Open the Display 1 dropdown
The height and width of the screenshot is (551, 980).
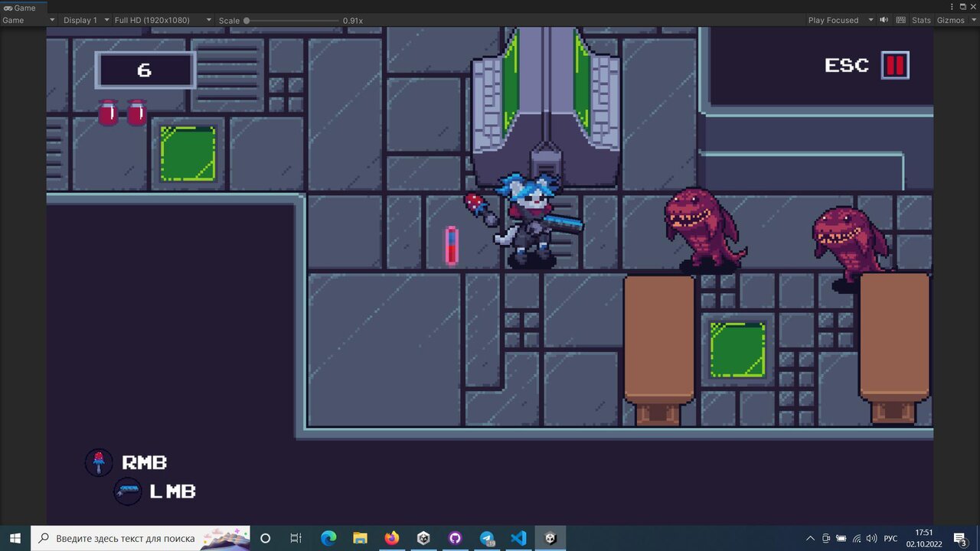point(84,20)
